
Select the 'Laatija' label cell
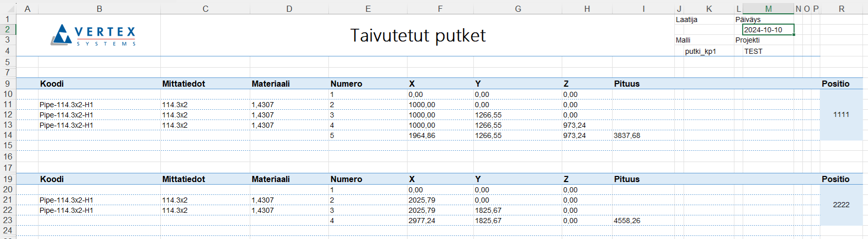687,19
